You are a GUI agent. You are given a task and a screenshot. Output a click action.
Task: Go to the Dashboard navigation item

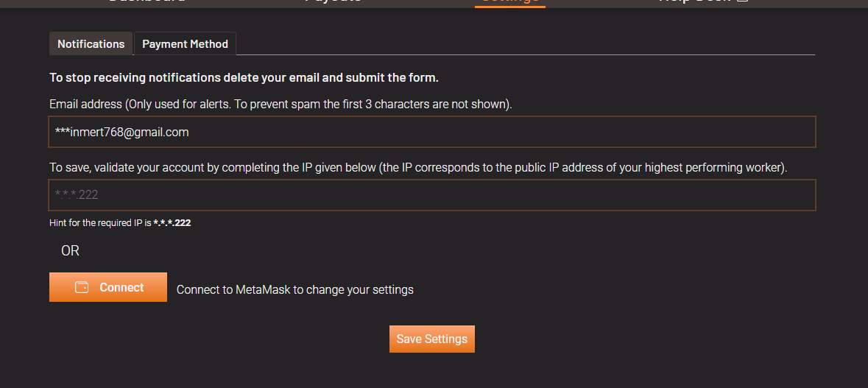pyautogui.click(x=147, y=1)
